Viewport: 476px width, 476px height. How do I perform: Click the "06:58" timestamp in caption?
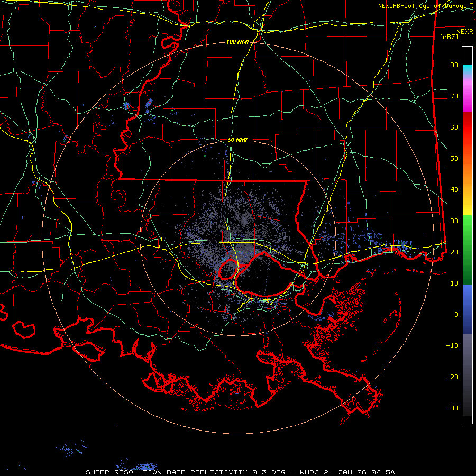tap(384, 472)
